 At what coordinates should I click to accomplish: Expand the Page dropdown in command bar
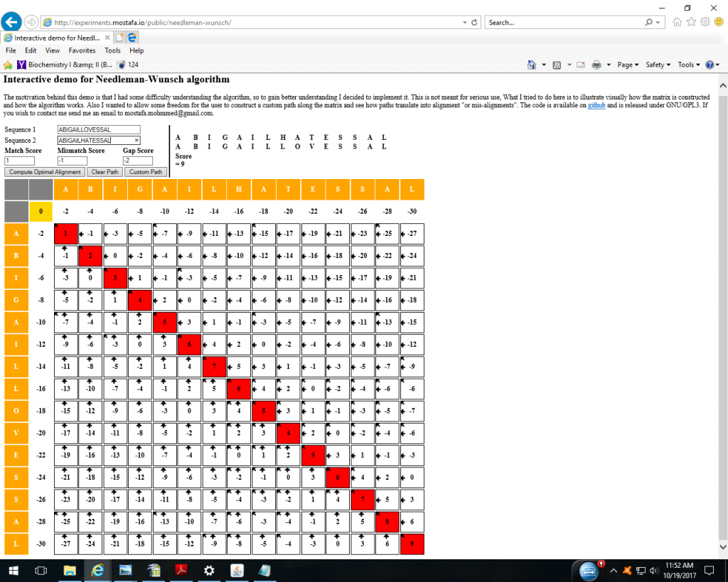(628, 65)
